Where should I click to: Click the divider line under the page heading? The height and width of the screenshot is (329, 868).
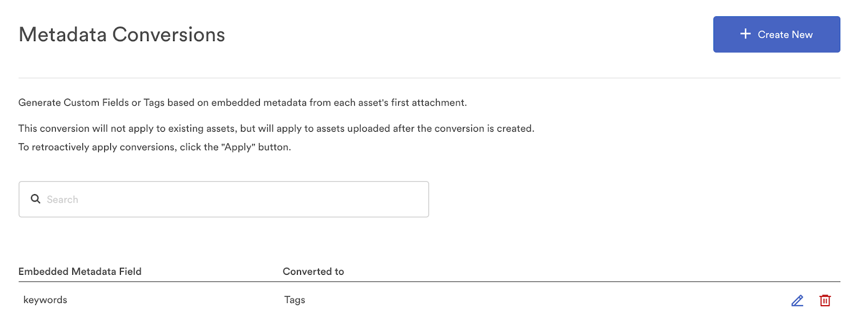point(429,78)
